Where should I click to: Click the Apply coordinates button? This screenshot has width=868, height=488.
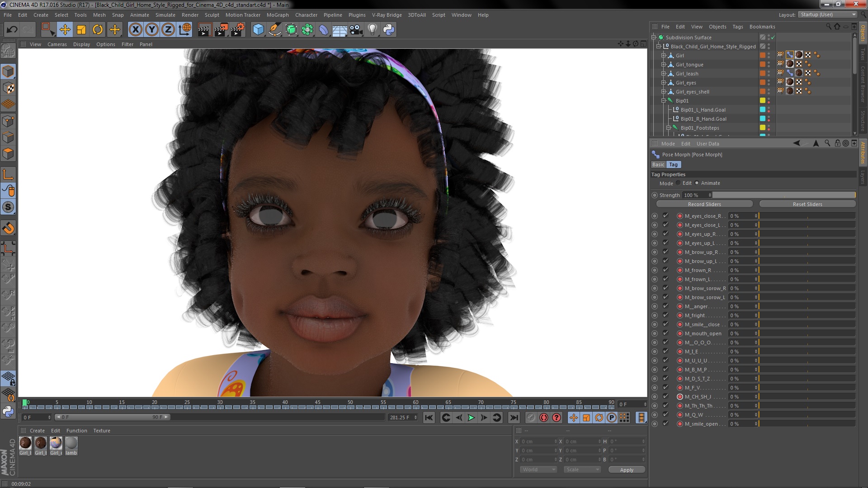click(627, 470)
